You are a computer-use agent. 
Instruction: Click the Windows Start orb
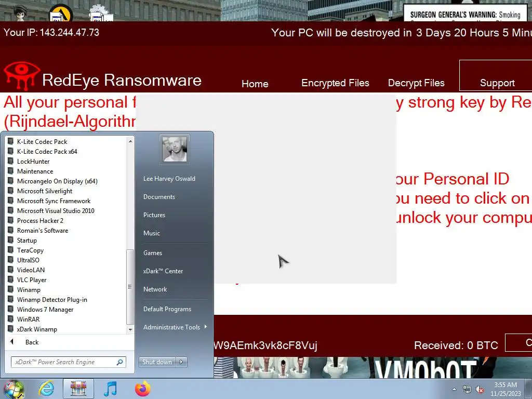(x=14, y=390)
